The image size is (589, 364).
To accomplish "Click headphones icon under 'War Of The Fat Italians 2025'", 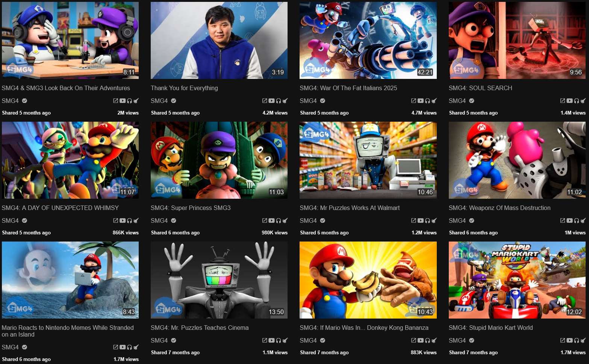I will [428, 101].
